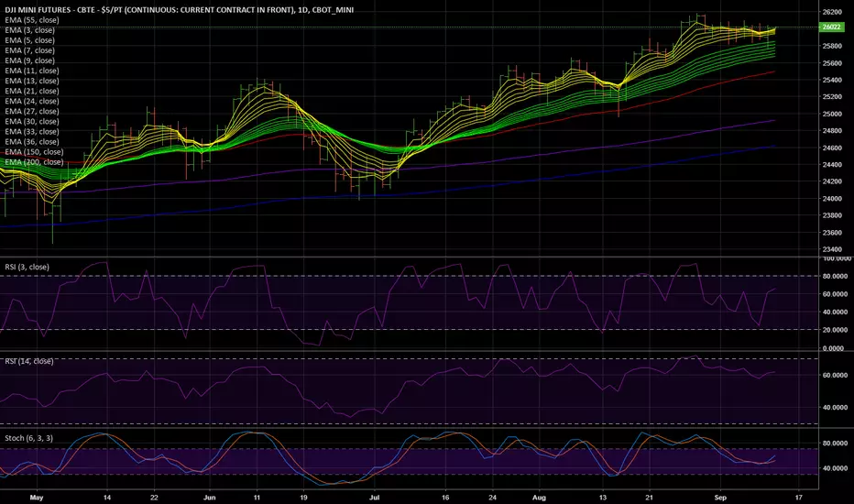Click the 23400 price axis label
The image size is (854, 504).
tap(832, 249)
